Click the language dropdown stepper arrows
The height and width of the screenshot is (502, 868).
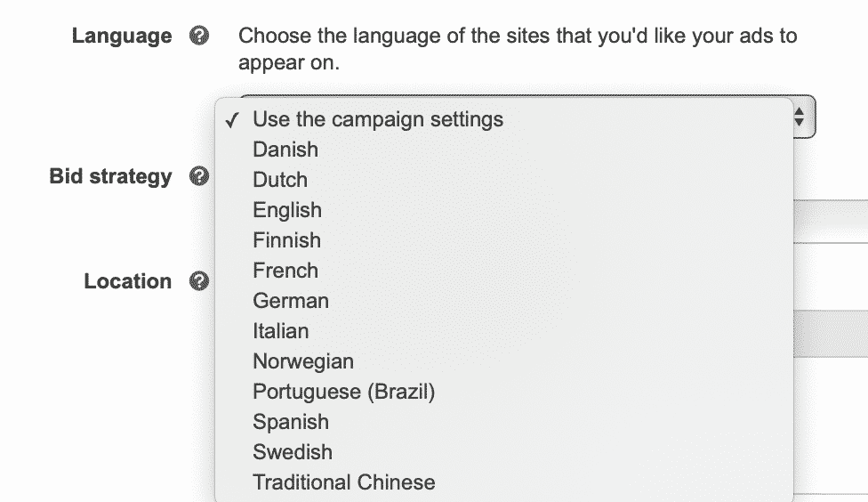[x=799, y=117]
